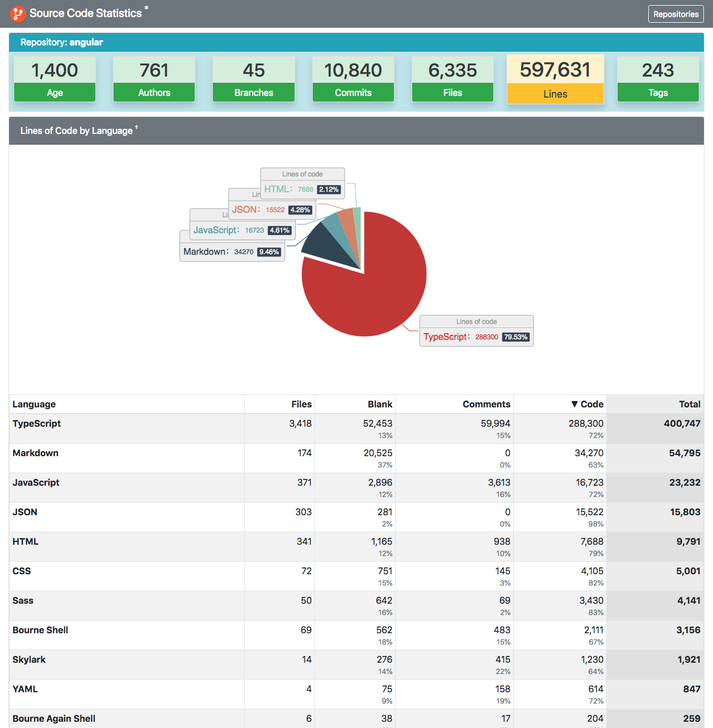
Task: Click the JSON 4.28% chart label
Action: pos(271,209)
